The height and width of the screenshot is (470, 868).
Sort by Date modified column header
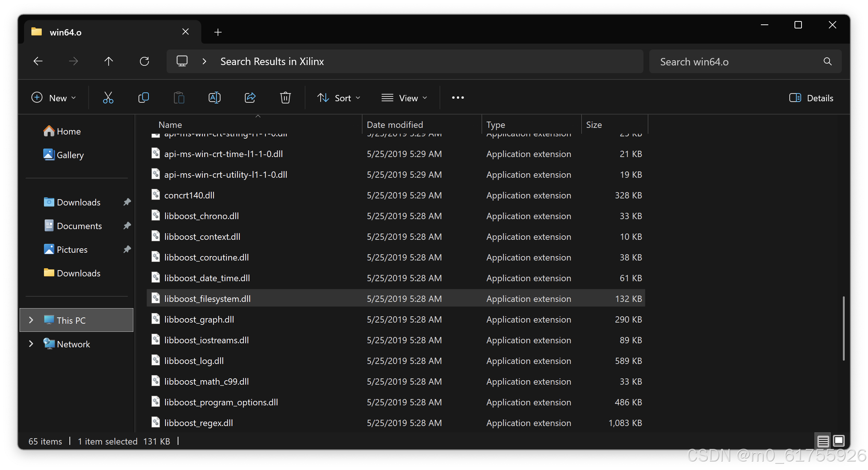pyautogui.click(x=395, y=125)
